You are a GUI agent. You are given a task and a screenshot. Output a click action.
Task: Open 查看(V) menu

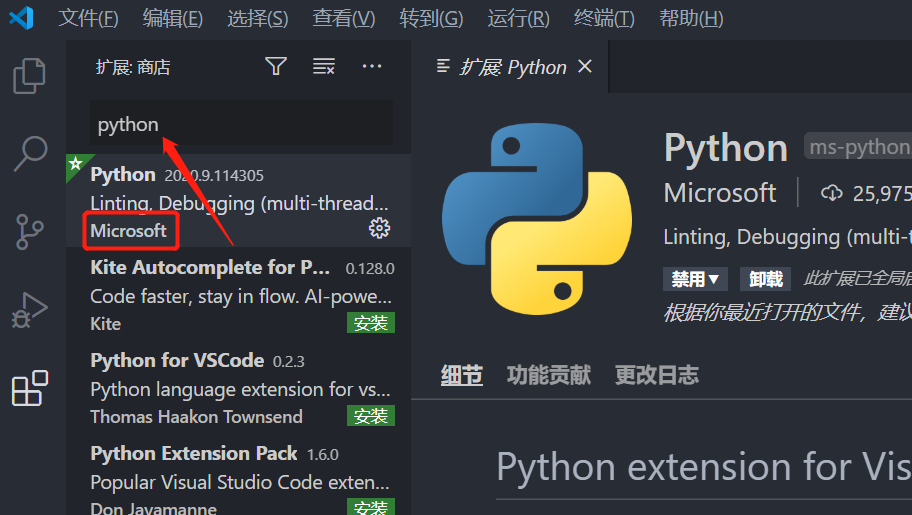[x=344, y=19]
